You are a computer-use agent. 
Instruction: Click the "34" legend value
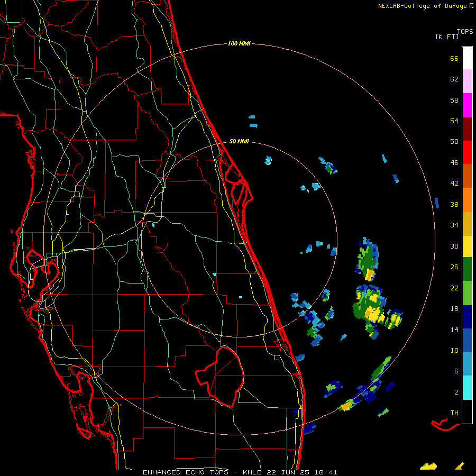click(454, 225)
